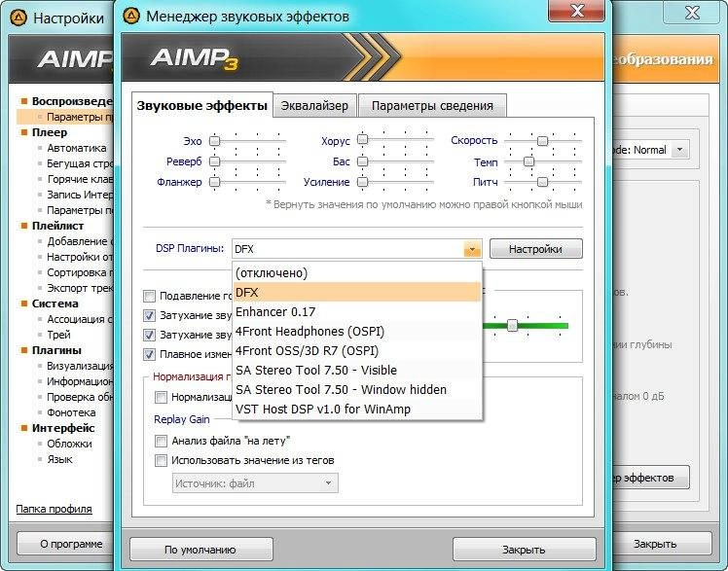The height and width of the screenshot is (571, 728).
Task: Switch to the Эквалайзер tab
Action: point(314,106)
